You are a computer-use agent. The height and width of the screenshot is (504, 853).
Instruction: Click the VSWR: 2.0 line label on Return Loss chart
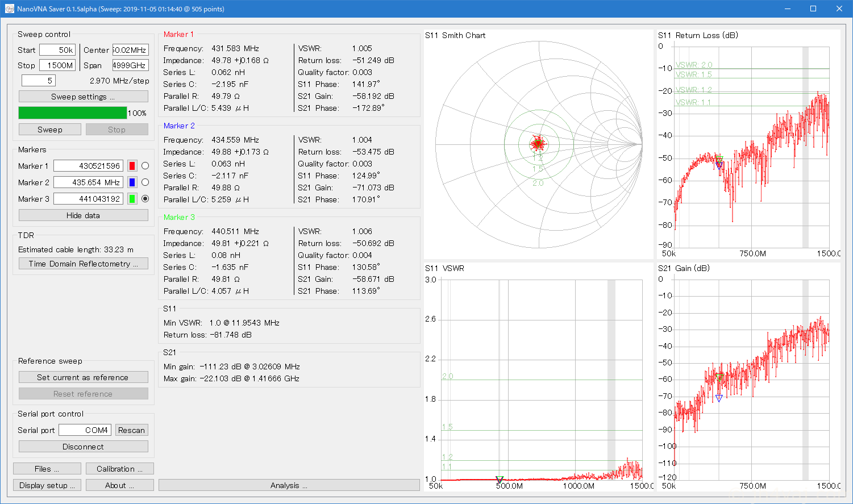694,65
